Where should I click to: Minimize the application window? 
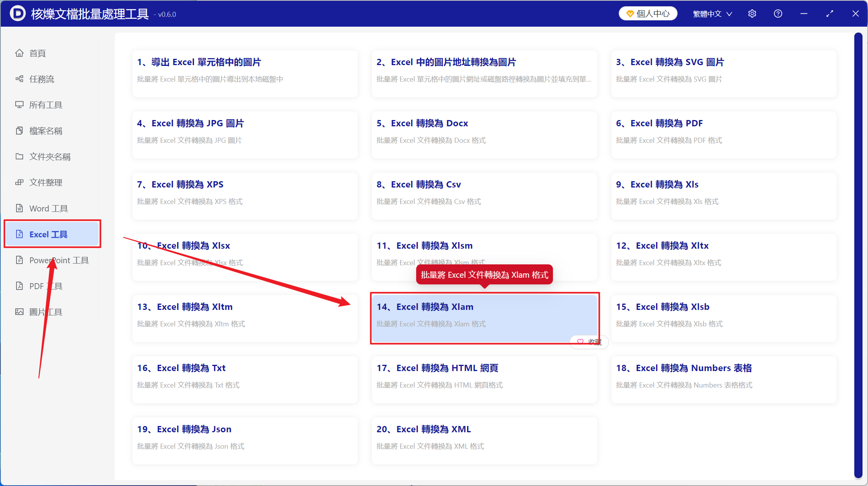(x=804, y=14)
